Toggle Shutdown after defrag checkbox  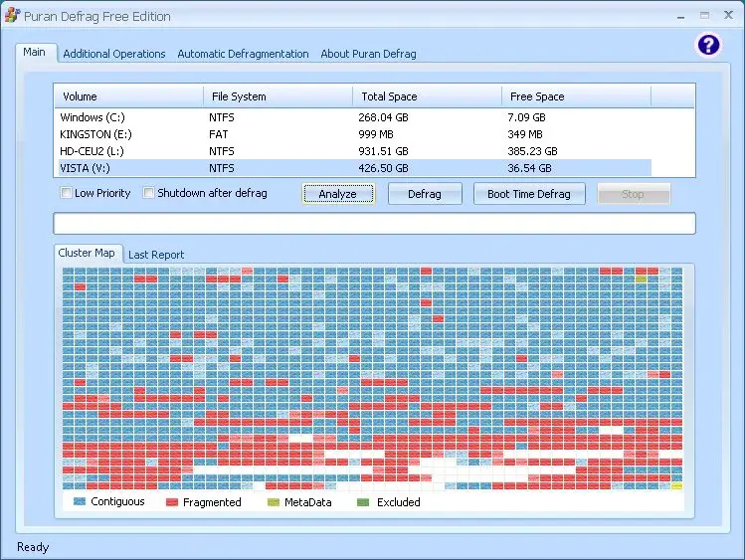coord(149,193)
